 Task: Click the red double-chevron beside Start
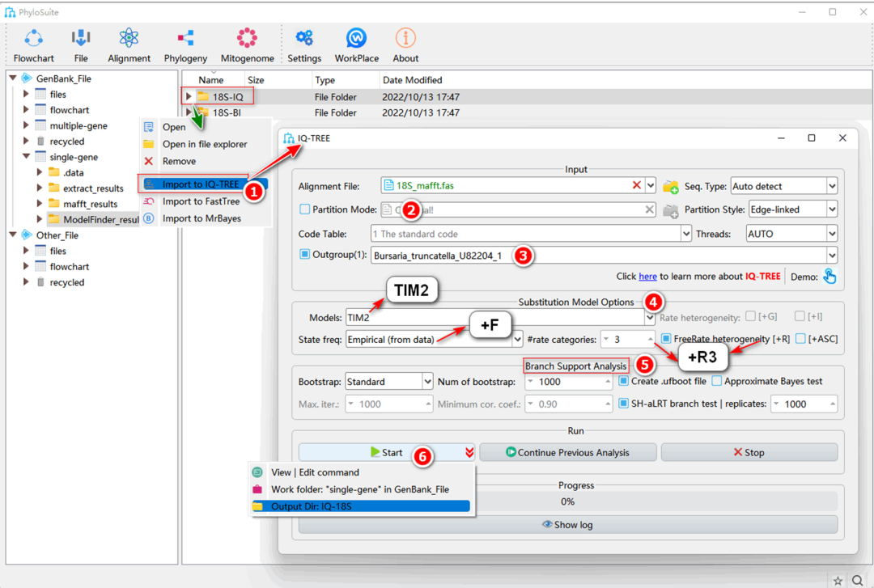(469, 452)
